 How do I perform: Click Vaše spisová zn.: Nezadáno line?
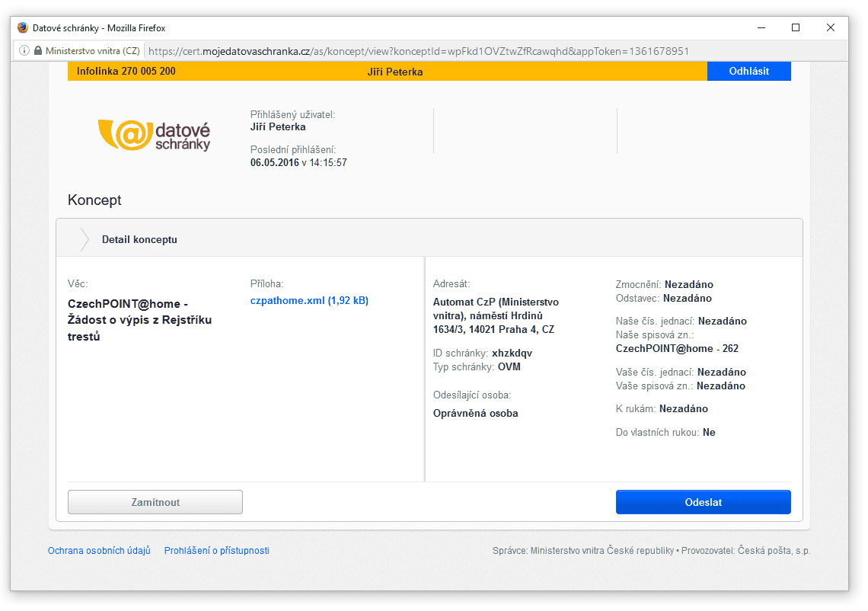point(681,386)
